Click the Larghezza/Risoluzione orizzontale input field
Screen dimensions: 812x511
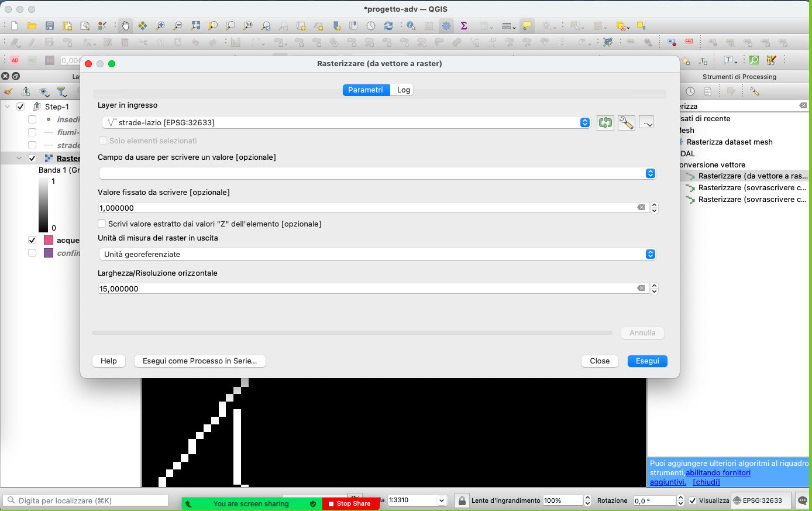click(x=367, y=289)
